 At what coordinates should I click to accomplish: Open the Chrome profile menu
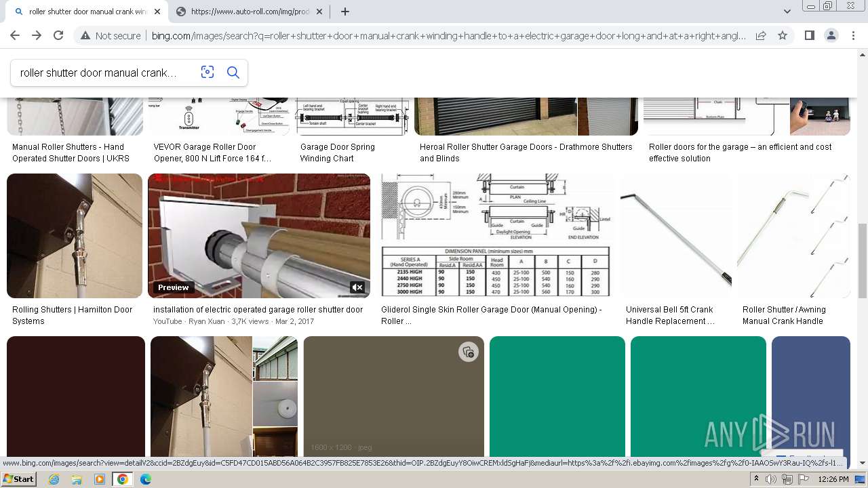tap(831, 36)
